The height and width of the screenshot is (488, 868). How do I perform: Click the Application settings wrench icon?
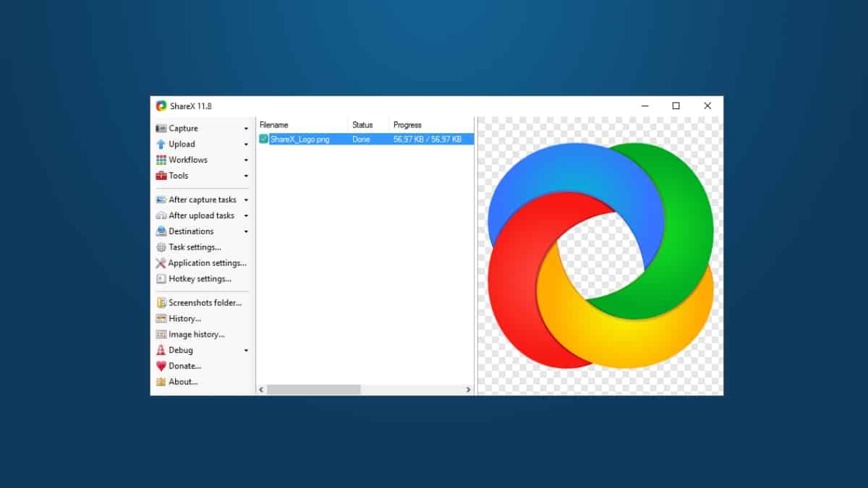pyautogui.click(x=161, y=263)
